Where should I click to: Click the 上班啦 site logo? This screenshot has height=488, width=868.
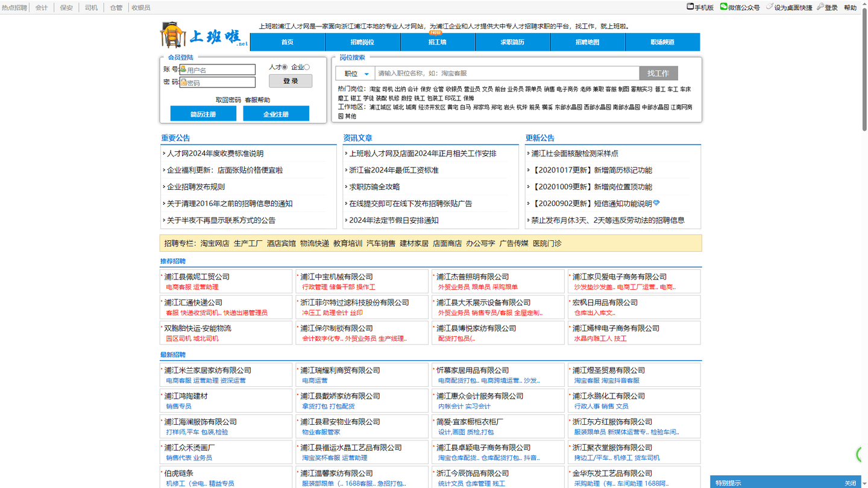[x=204, y=36]
